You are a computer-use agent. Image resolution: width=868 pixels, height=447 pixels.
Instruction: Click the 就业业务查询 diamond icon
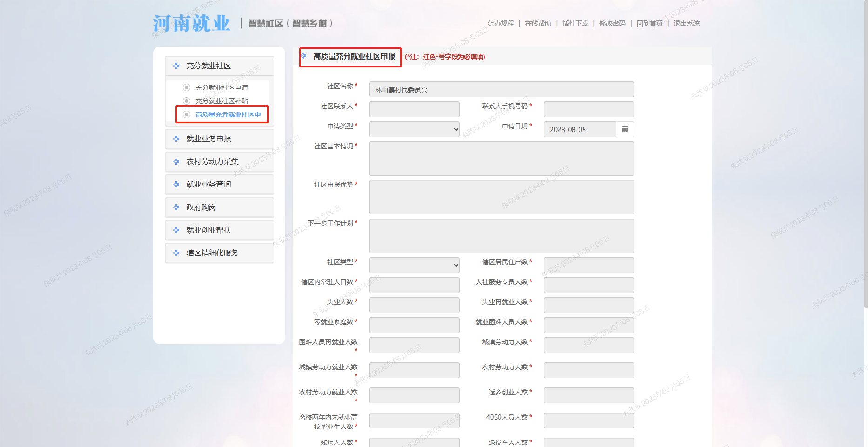176,184
